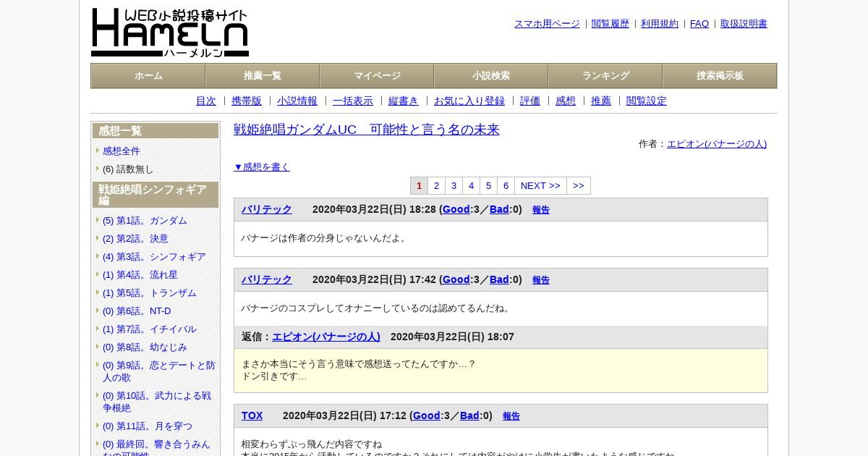868x456 pixels.
Task: Go to the マイページ tab
Action: [377, 76]
